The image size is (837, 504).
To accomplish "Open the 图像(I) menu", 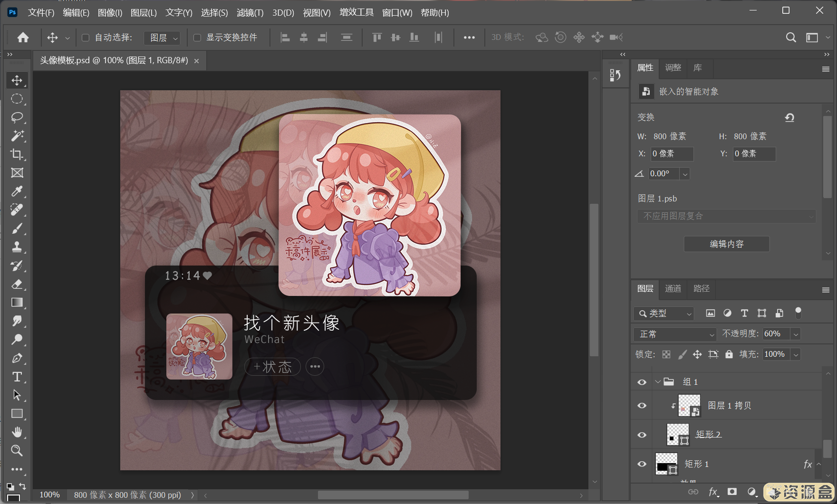I will 110,13.
